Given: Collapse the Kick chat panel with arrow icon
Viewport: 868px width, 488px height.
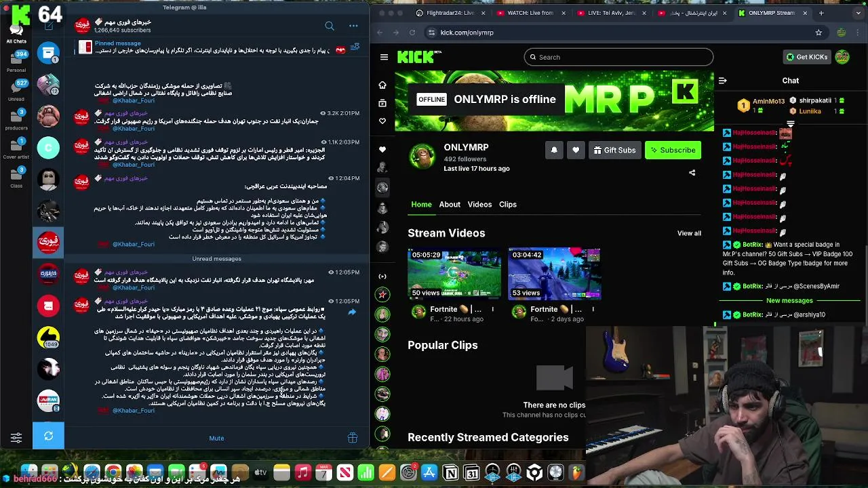Looking at the screenshot, I should point(722,81).
